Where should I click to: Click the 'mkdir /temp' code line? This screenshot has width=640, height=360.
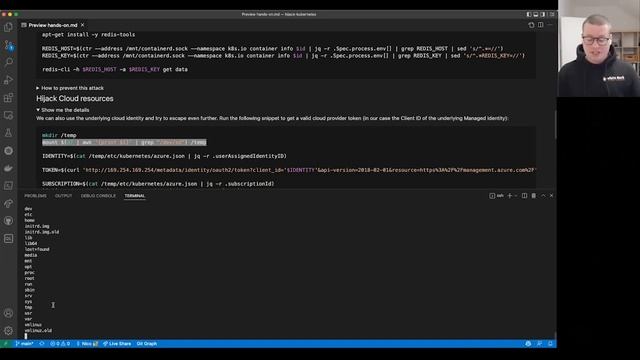coord(59,136)
